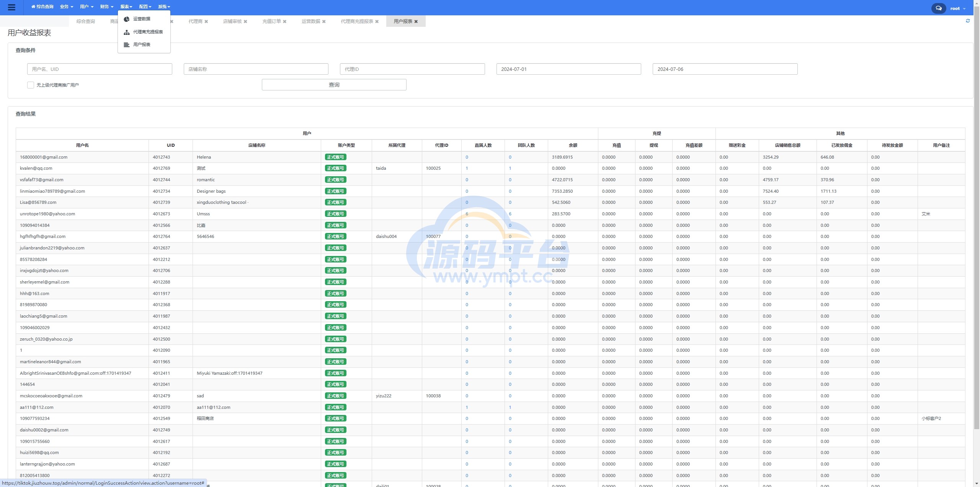Switch to the 代理商 tab
The height and width of the screenshot is (487, 980).
point(195,21)
